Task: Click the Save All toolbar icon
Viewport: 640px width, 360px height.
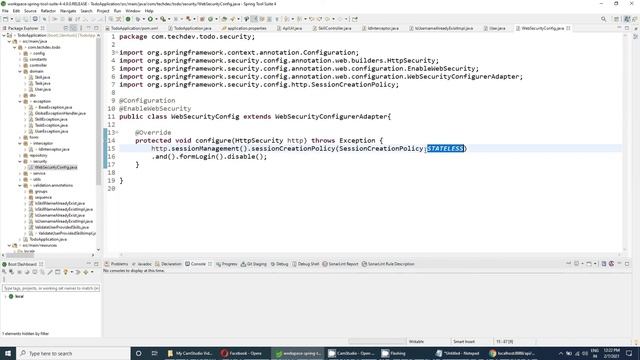Action: (x=25, y=19)
